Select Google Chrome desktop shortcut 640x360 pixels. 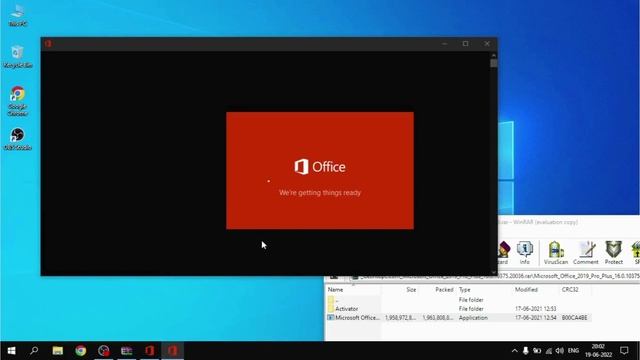[x=18, y=101]
